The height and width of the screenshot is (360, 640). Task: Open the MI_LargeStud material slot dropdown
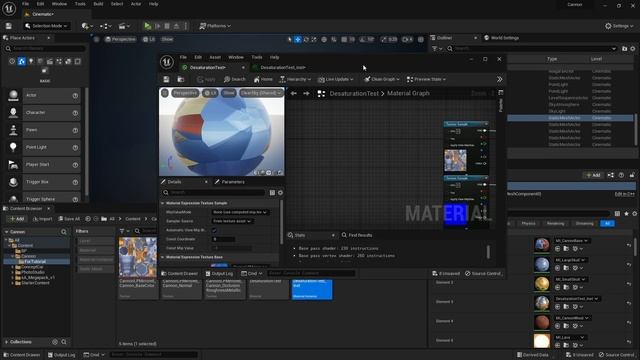(571, 260)
